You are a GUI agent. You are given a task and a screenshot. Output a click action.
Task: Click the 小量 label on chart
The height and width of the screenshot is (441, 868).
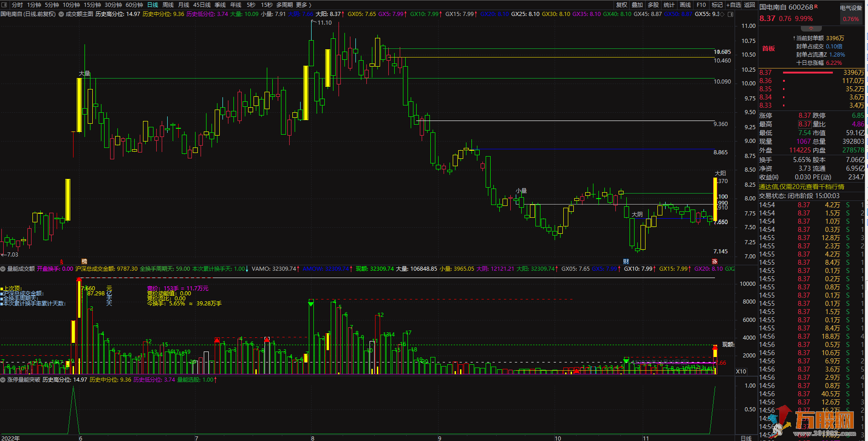(521, 191)
